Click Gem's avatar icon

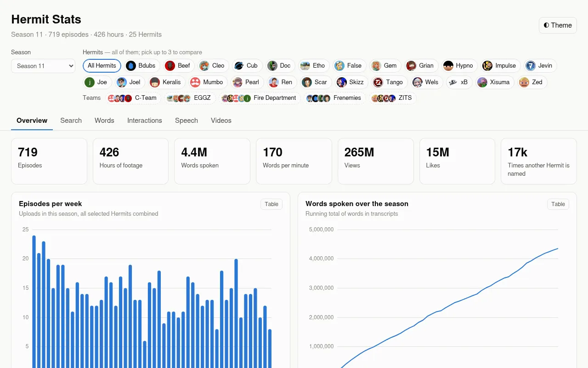376,66
